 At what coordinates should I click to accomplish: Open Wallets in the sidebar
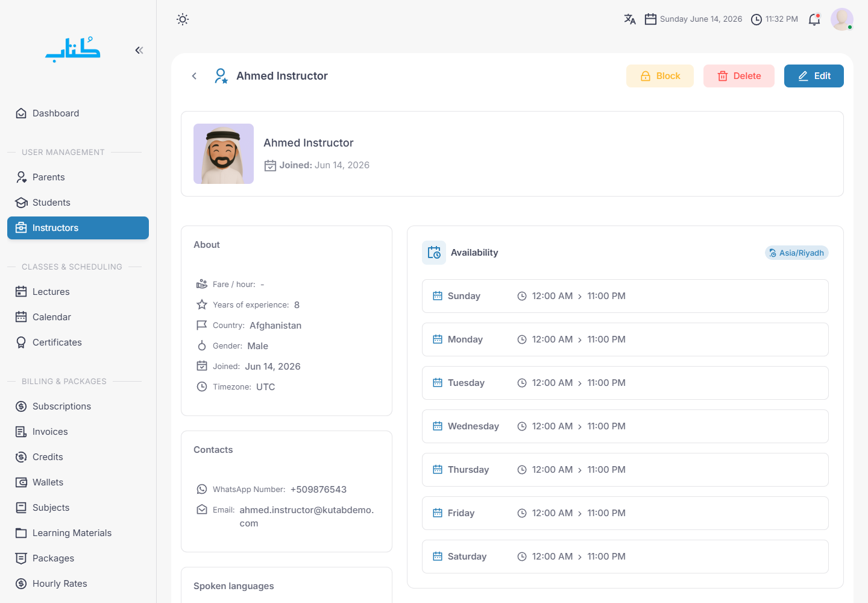point(78,482)
